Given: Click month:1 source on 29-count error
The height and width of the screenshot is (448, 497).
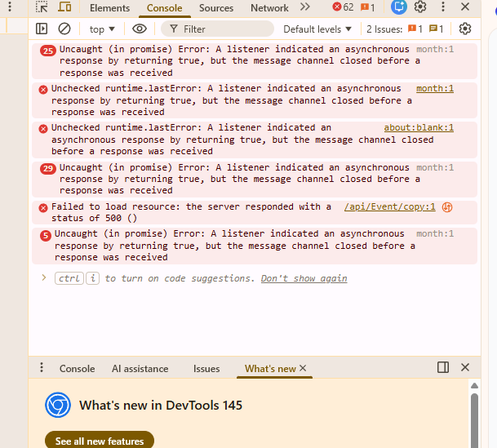Looking at the screenshot, I should pyautogui.click(x=435, y=167).
